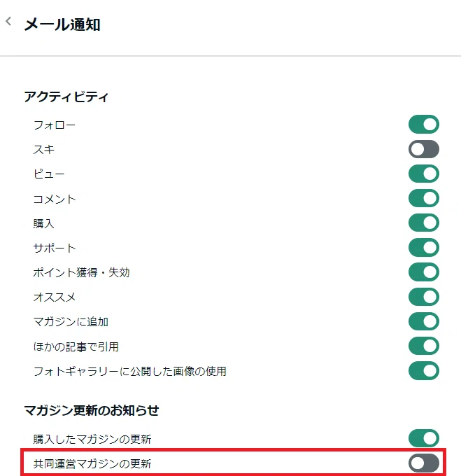Image resolution: width=461 pixels, height=476 pixels.
Task: Click the スキ label text
Action: click(x=44, y=149)
